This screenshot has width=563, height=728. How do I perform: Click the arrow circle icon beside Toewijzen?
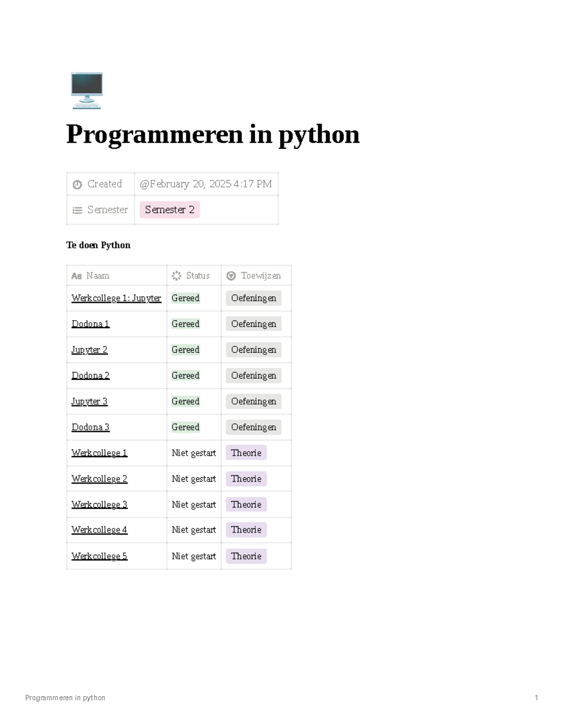click(231, 276)
